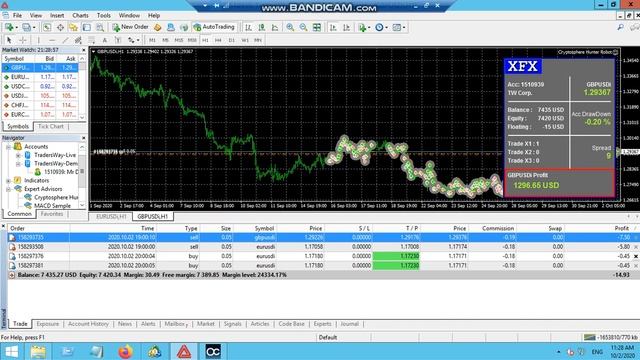Select the H1 timeframe button
Screen dimensions: 640x360
(205, 40)
